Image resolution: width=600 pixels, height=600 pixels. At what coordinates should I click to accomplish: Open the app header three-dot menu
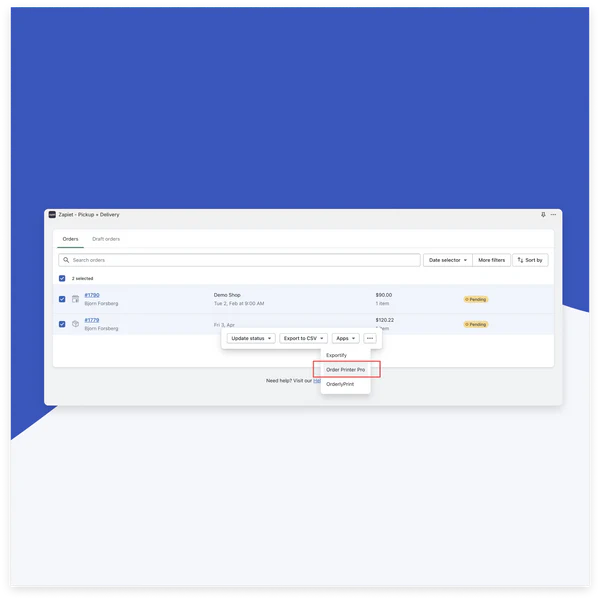tap(553, 215)
